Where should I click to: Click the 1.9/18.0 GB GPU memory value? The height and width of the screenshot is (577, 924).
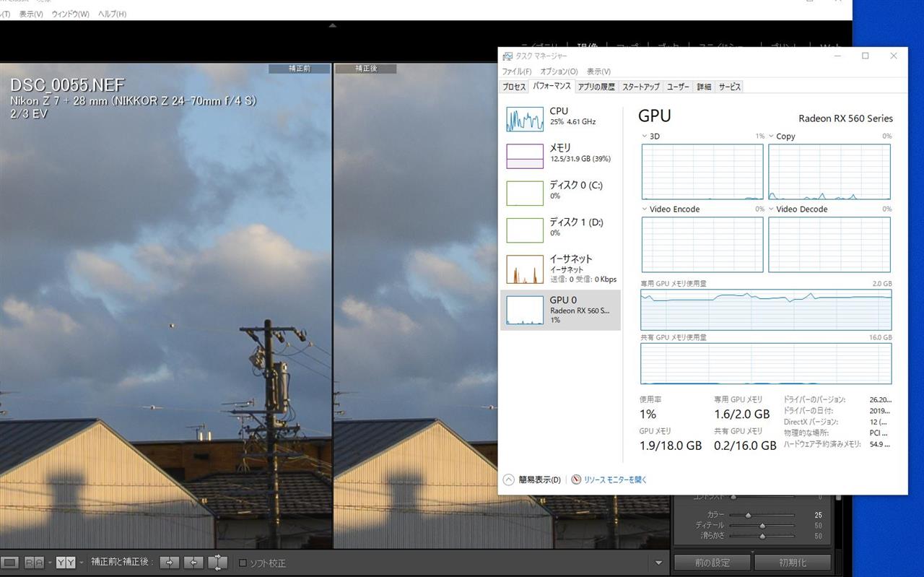point(671,446)
